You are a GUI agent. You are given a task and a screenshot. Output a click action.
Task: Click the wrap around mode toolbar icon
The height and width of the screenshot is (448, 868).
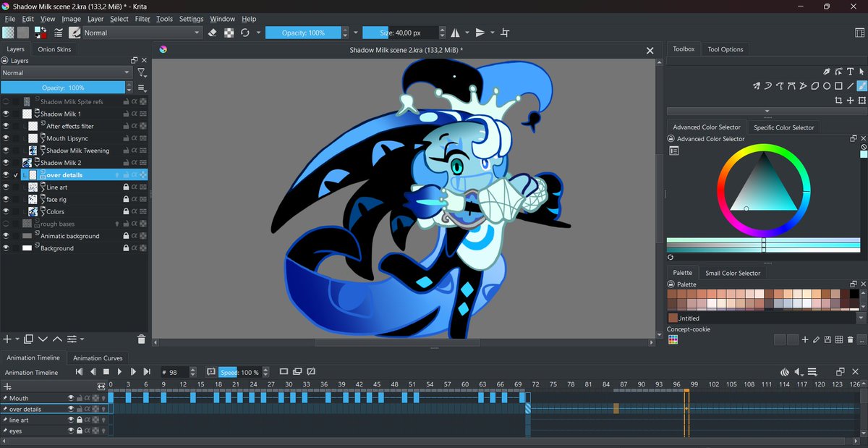pos(505,33)
